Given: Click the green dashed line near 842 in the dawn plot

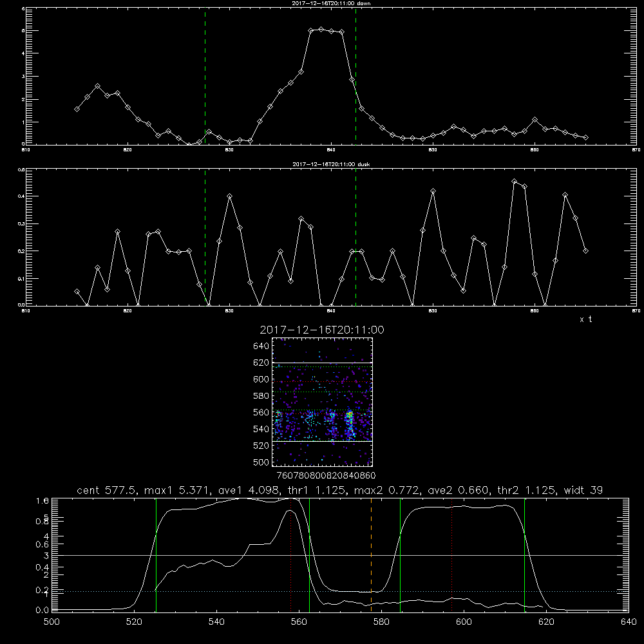Looking at the screenshot, I should coord(355,76).
